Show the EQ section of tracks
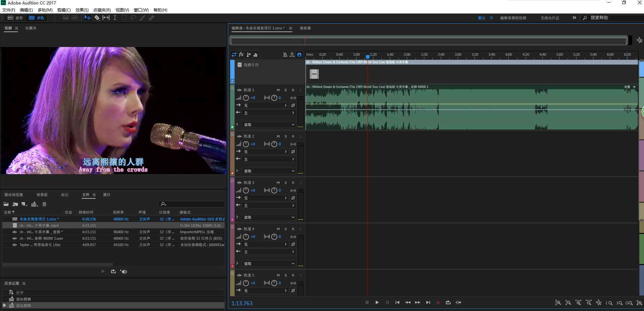Viewport: 644px width, 311px height. (x=256, y=54)
